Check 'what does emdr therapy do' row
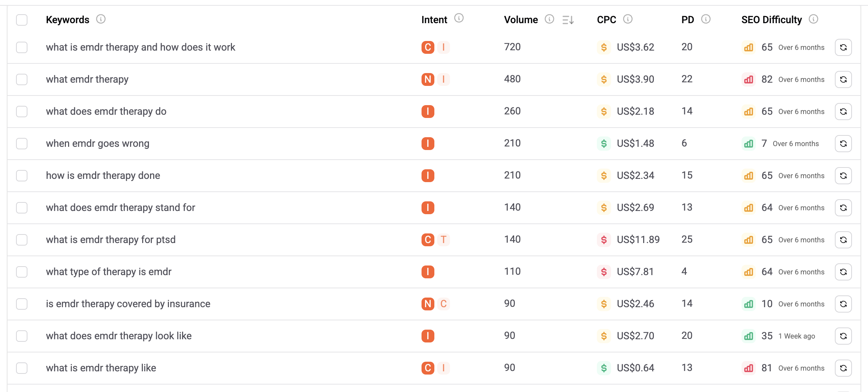The height and width of the screenshot is (392, 868). tap(22, 112)
